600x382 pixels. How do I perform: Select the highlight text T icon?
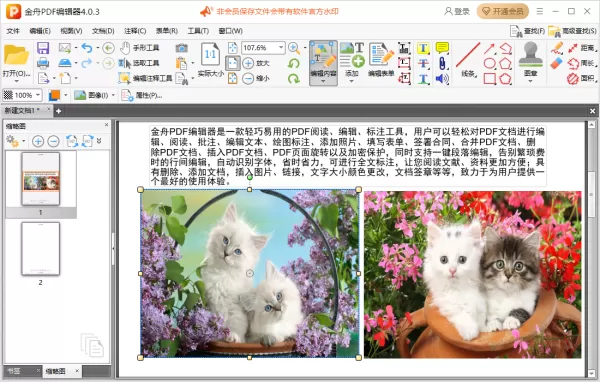423,48
